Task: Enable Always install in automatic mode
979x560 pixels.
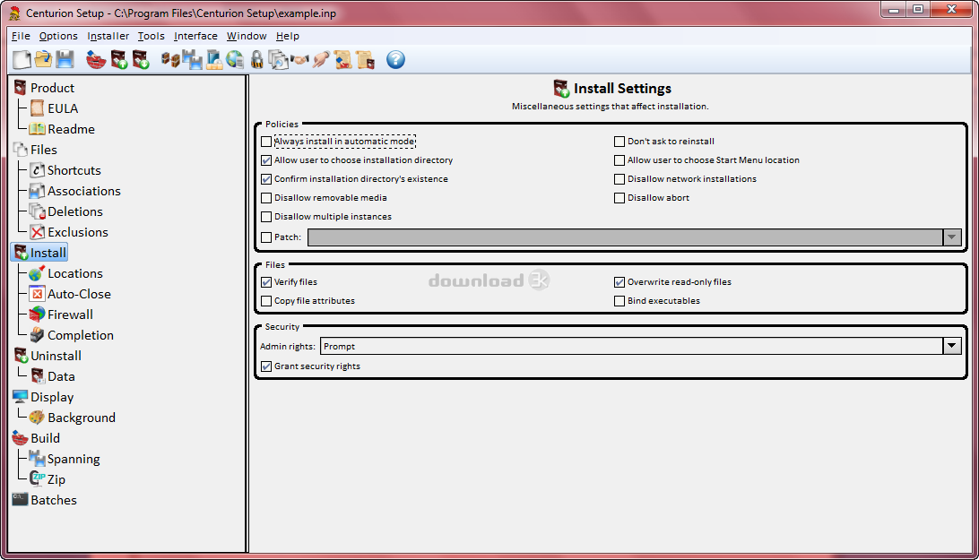Action: click(266, 142)
